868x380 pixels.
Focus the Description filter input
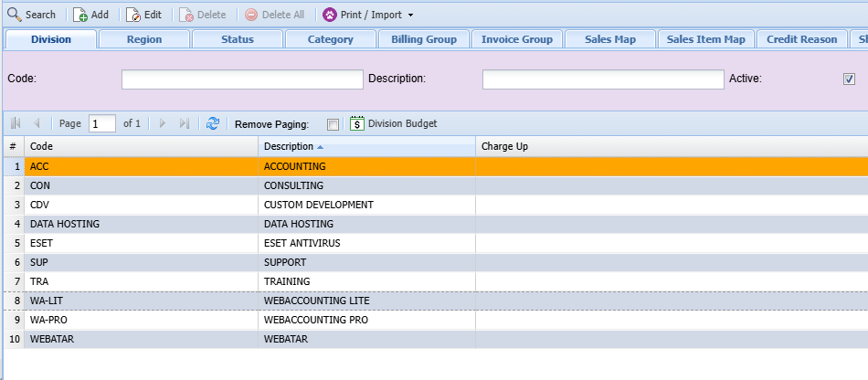tap(603, 79)
